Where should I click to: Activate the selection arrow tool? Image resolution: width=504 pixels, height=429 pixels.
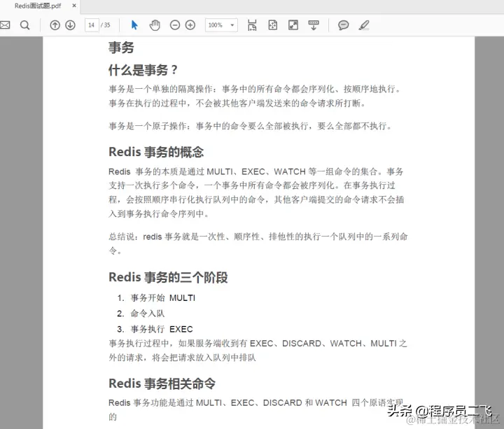click(x=134, y=25)
